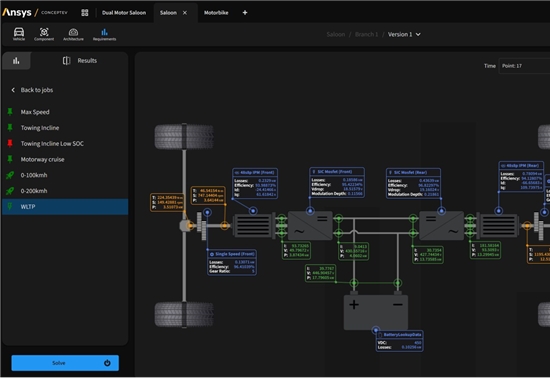Click the orange node on the front motor shaft
The width and height of the screenshot is (550, 378).
[224, 225]
